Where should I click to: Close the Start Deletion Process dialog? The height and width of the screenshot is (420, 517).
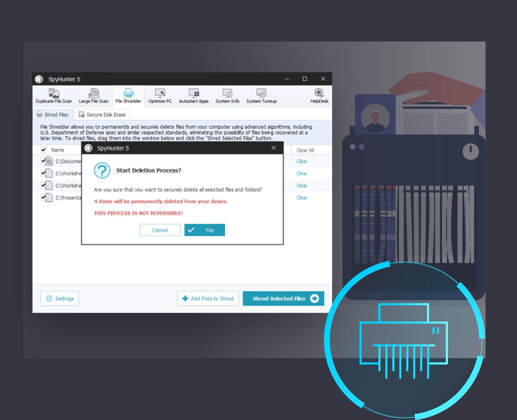point(274,148)
